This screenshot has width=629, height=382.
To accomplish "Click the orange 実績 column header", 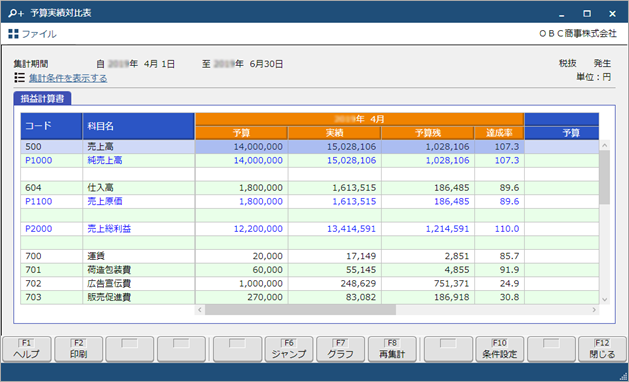I will coord(335,133).
